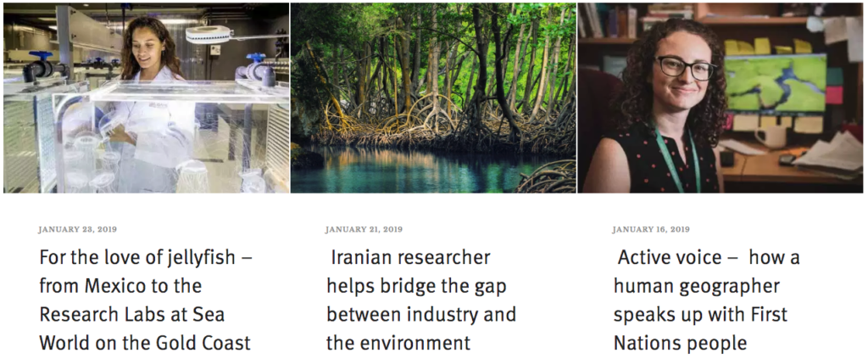
Task: Open the jellyfish lab researcher photo
Action: [146, 98]
